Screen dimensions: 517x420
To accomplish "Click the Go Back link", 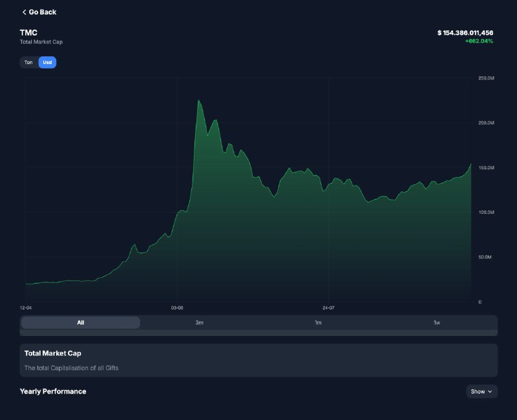I will point(39,12).
